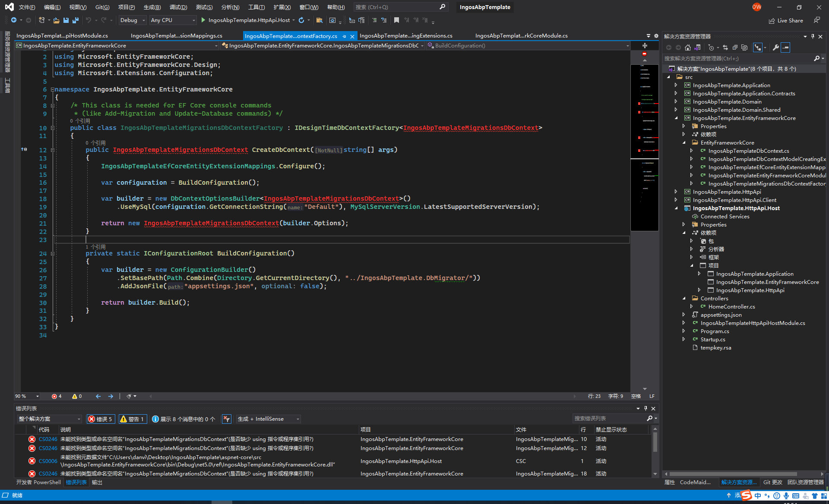Open the 调试(D) menu
Screen dimensions: 829x504
click(178, 7)
